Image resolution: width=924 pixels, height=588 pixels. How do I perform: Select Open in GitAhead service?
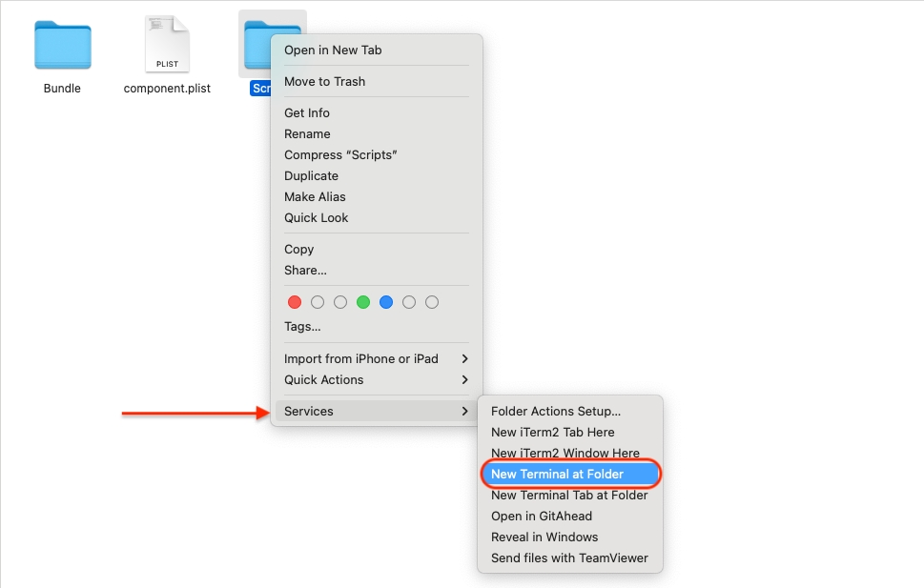(x=541, y=517)
